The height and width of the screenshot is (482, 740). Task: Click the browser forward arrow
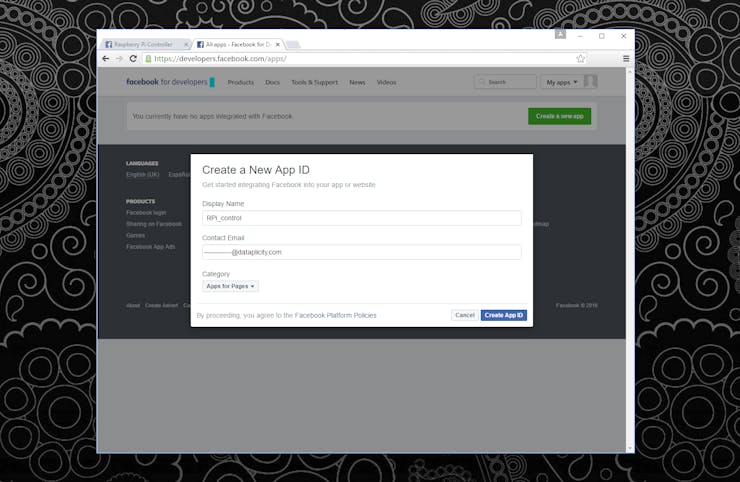(119, 59)
